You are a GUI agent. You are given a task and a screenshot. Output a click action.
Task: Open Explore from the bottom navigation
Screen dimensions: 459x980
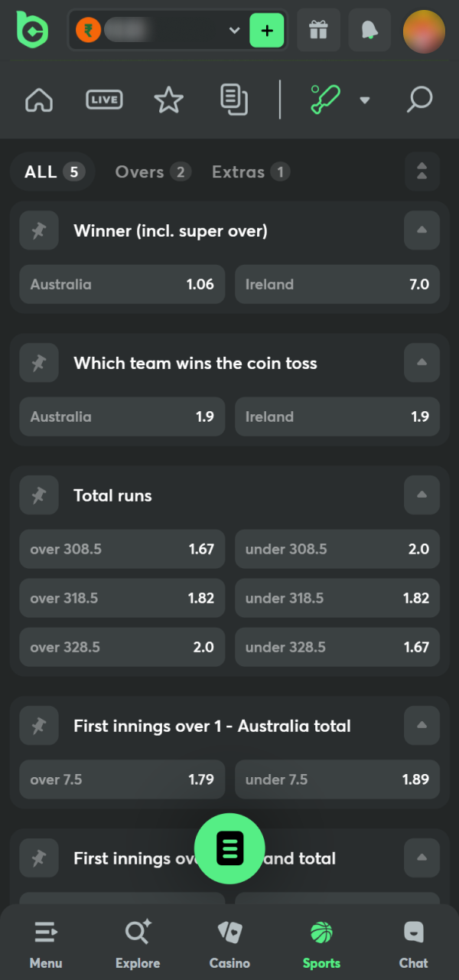point(138,942)
